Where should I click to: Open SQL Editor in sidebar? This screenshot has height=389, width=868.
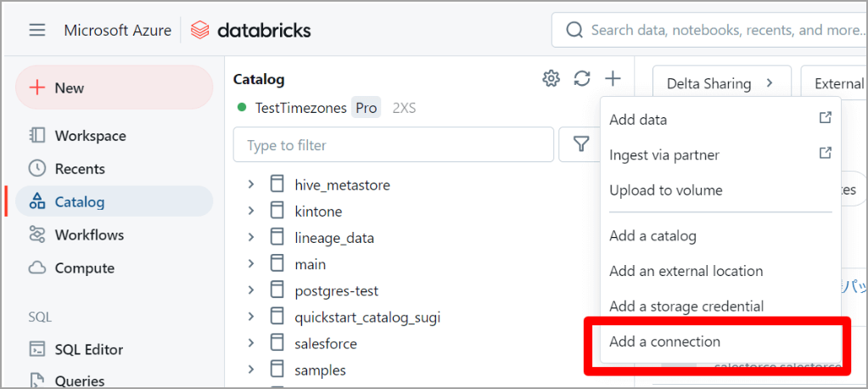coord(88,350)
